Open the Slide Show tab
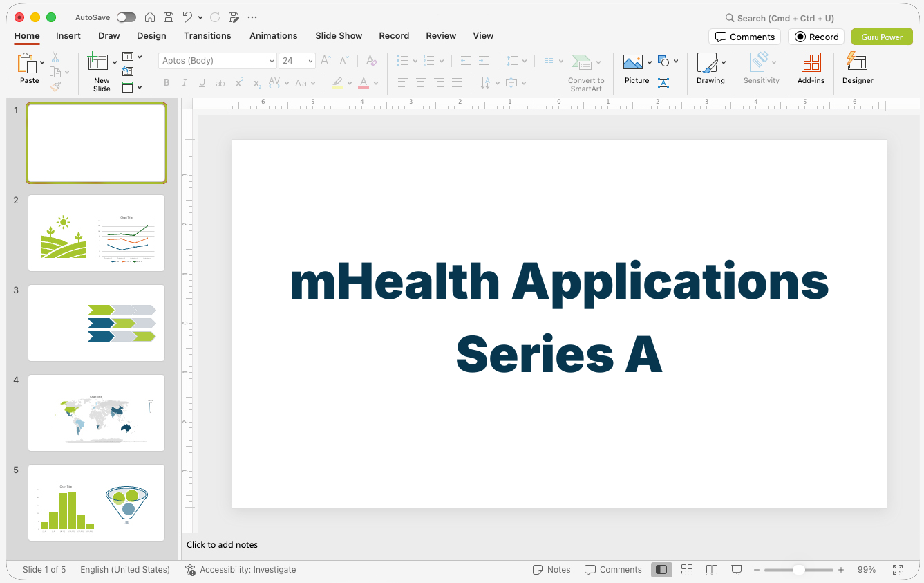The height and width of the screenshot is (583, 924). 339,35
